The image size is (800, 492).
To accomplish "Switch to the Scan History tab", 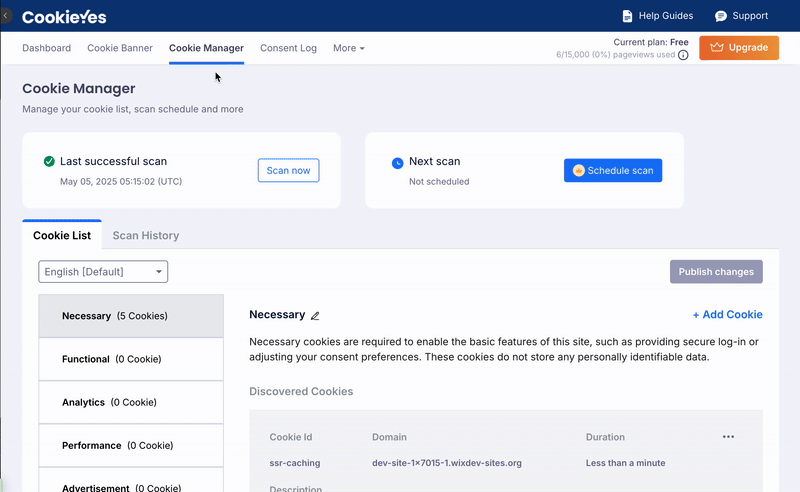I will point(146,236).
